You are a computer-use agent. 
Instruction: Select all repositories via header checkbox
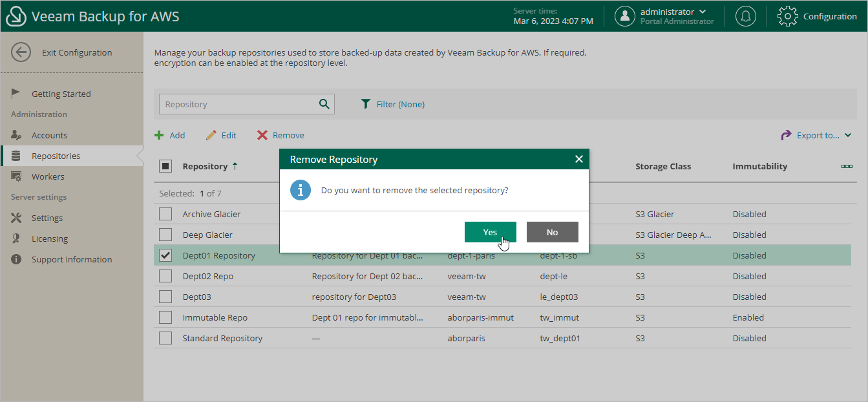click(x=165, y=166)
